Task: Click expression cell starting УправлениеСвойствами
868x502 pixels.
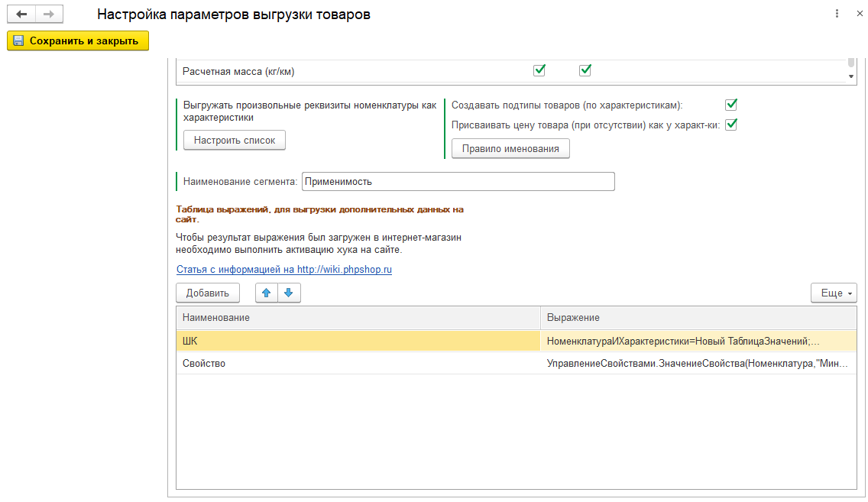Action: (698, 364)
